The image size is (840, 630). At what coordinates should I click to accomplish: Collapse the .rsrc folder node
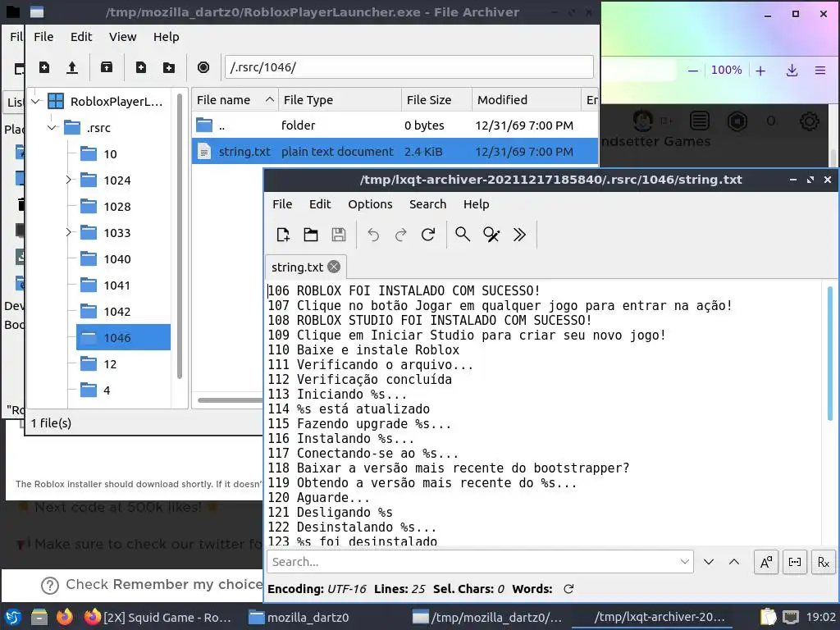(52, 127)
